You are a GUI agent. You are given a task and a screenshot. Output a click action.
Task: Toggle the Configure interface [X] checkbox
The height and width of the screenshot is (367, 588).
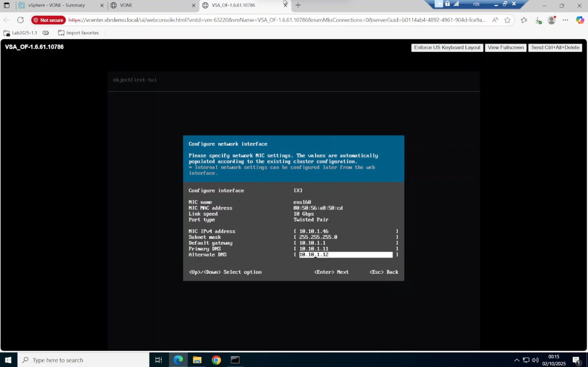[298, 190]
